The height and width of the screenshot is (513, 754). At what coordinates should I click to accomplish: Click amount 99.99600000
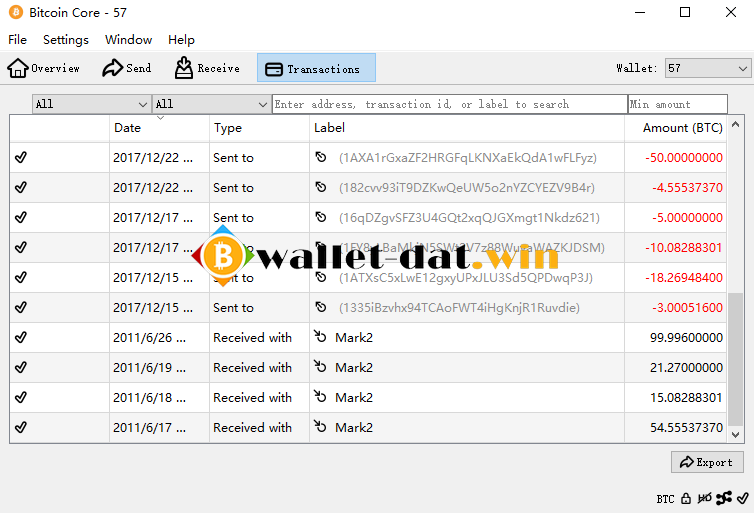click(686, 338)
